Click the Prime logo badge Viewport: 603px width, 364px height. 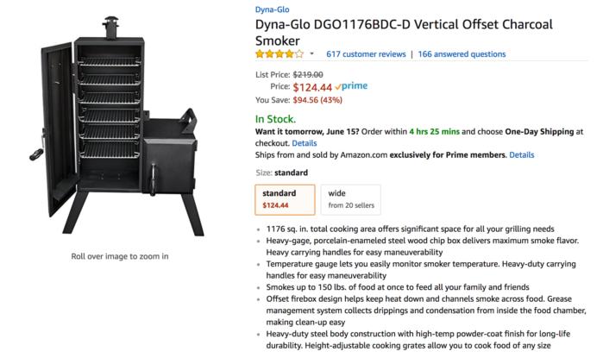click(351, 86)
